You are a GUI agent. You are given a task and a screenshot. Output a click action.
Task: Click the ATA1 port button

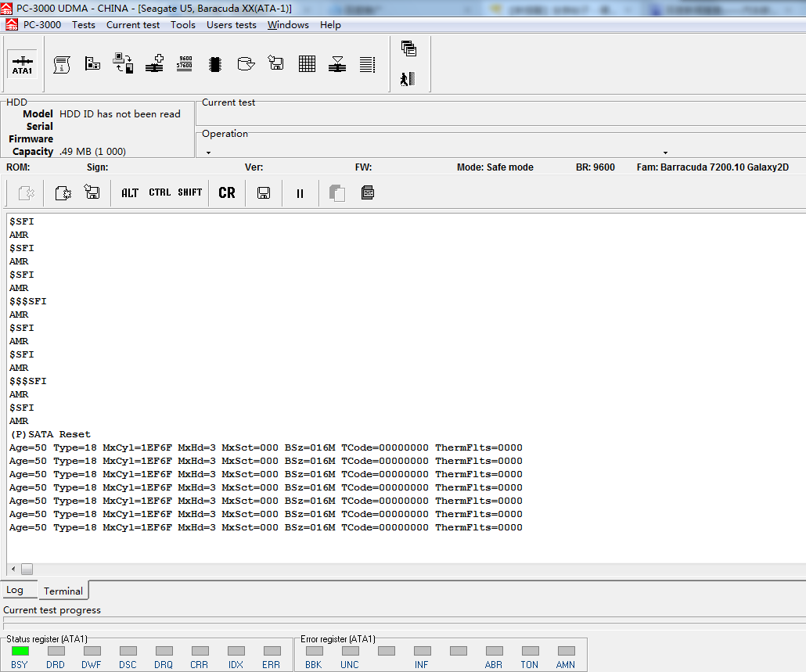coord(22,65)
